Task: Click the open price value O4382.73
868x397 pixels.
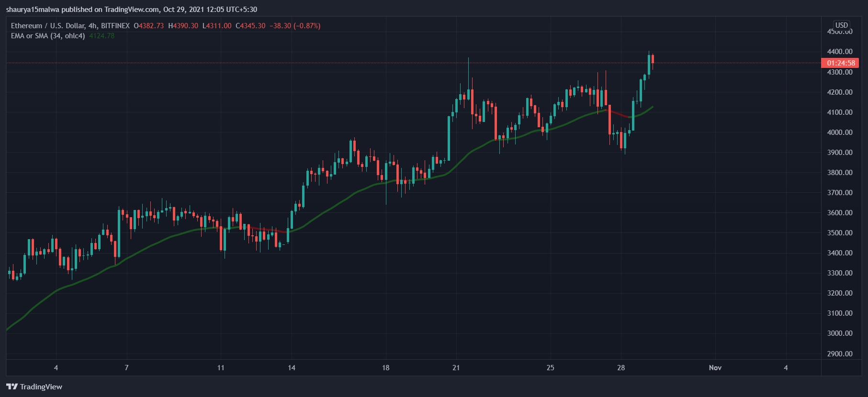Action: coord(149,26)
